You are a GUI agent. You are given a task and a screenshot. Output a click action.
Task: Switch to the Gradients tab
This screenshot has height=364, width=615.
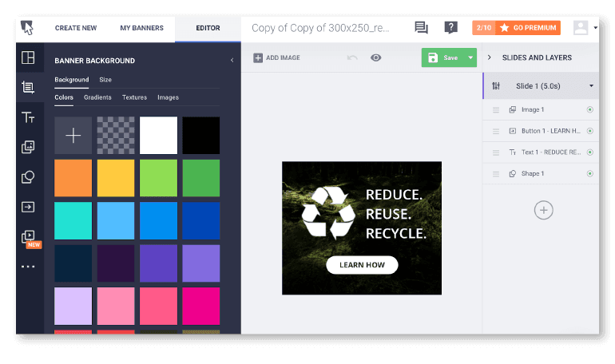tap(97, 97)
